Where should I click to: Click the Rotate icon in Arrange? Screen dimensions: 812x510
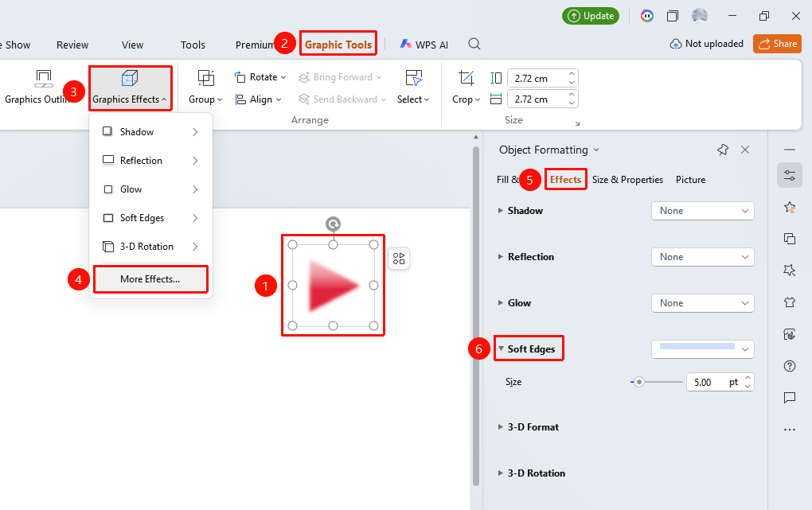(x=240, y=78)
